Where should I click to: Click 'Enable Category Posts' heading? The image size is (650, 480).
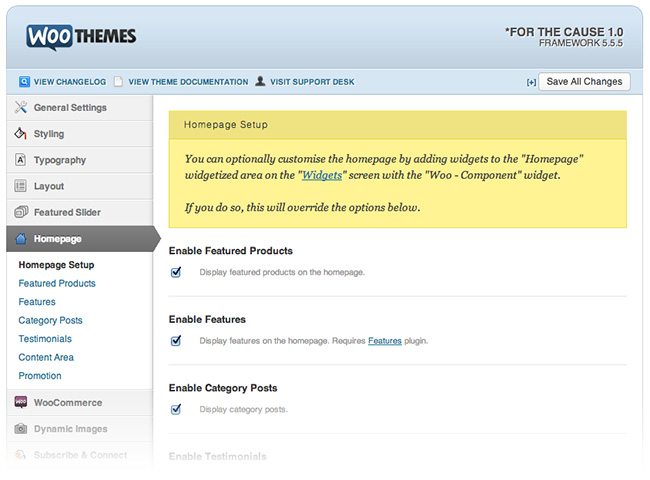click(223, 388)
